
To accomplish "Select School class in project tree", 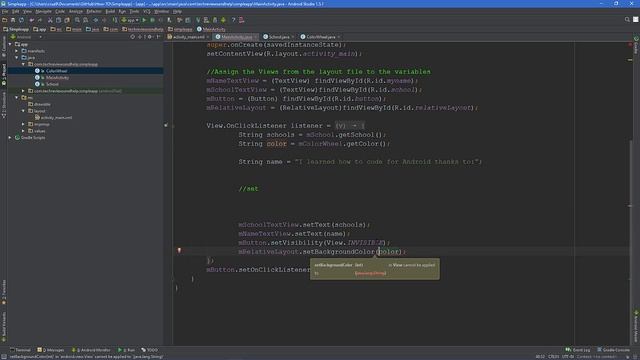I will 51,84.
